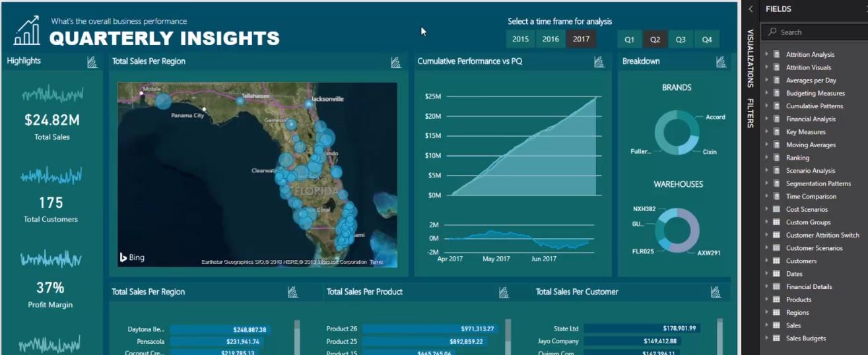Click the Quarterly Insights bar chart logo
Image resolution: width=868 pixels, height=355 pixels.
pos(27,31)
